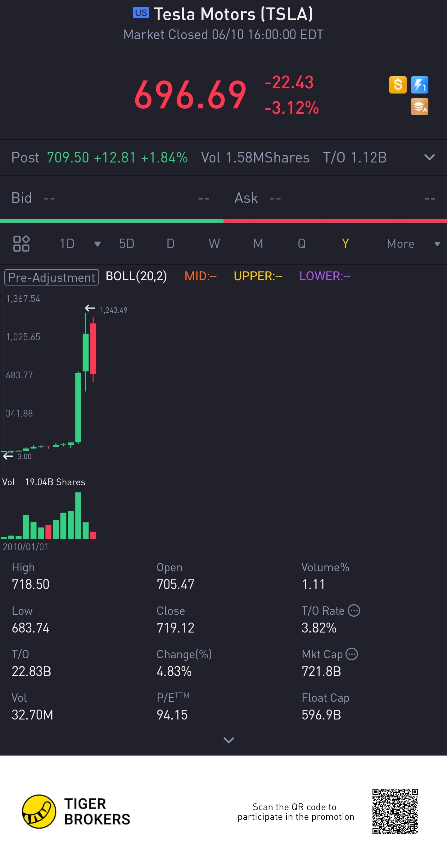Tap the tallest red candlestick
Screen dimensions: 447x868
pos(93,349)
